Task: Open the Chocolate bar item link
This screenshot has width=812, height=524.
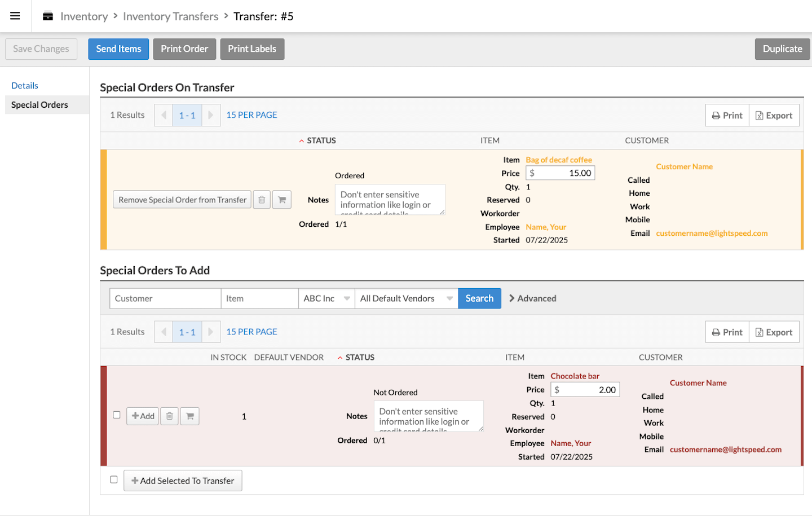Action: [x=575, y=376]
